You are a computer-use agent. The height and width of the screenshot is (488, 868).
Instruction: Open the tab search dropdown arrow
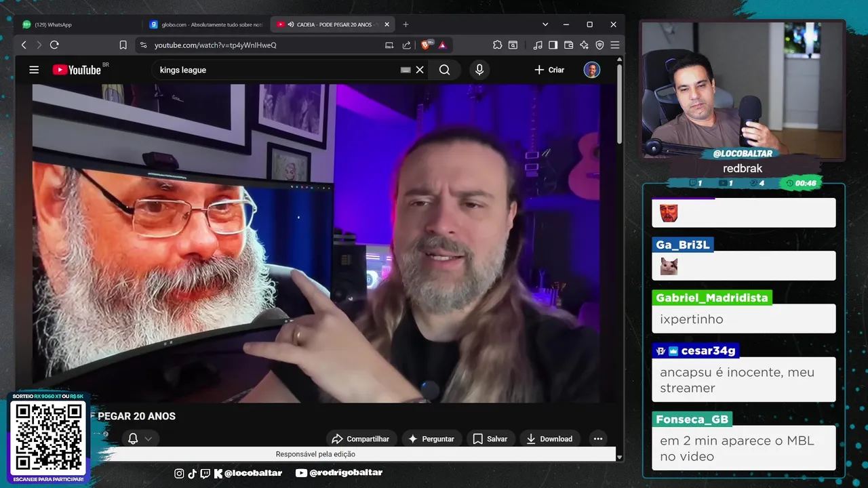[x=545, y=24]
